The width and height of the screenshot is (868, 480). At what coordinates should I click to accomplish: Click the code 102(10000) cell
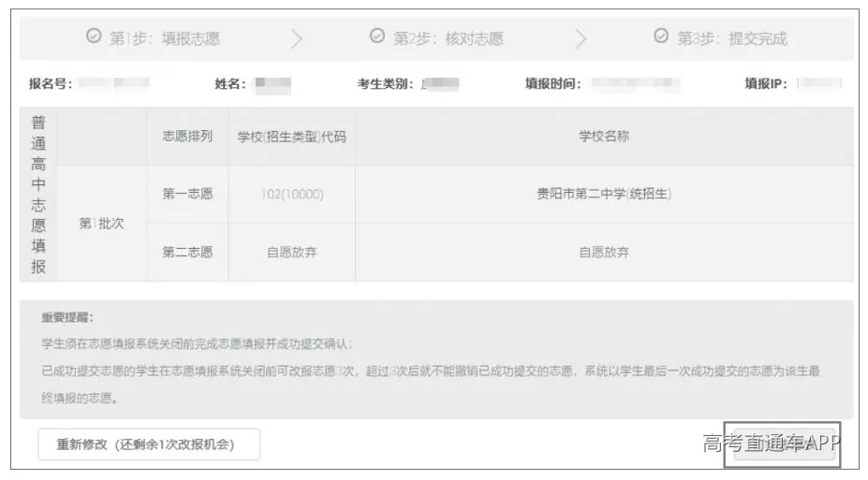292,194
